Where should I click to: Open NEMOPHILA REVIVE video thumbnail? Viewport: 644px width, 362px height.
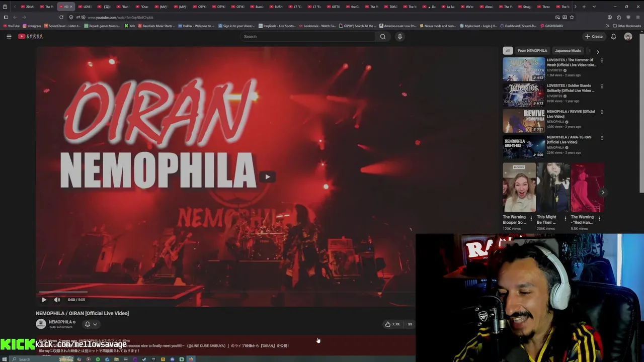(x=524, y=121)
